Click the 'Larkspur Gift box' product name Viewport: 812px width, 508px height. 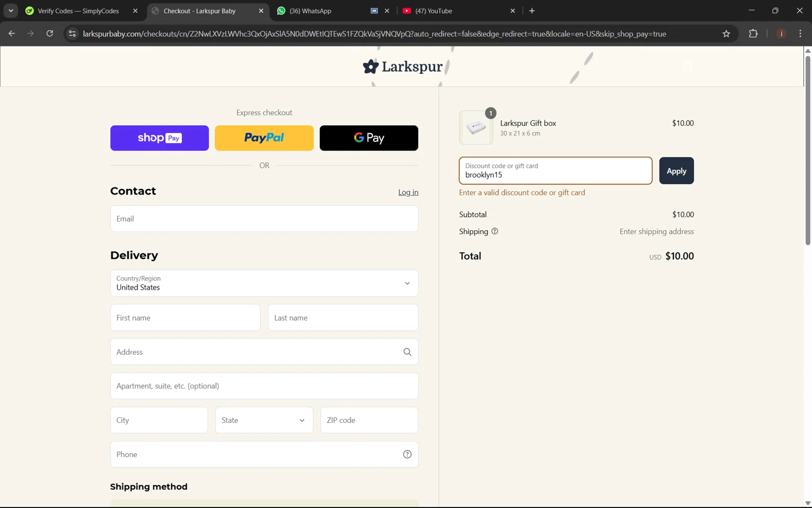point(528,123)
